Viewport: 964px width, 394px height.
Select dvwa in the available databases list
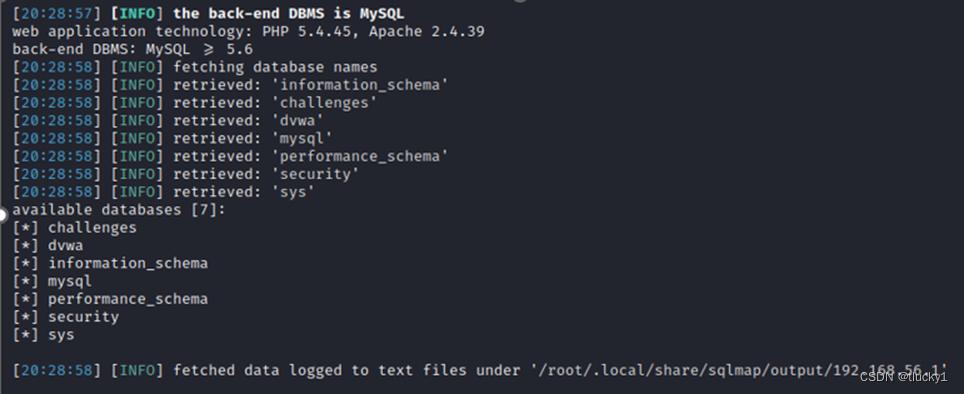click(x=66, y=246)
